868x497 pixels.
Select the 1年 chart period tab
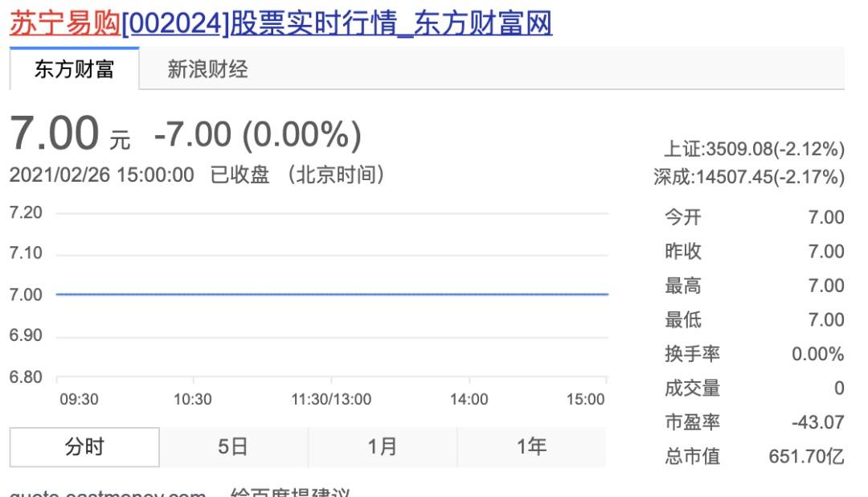pyautogui.click(x=531, y=446)
